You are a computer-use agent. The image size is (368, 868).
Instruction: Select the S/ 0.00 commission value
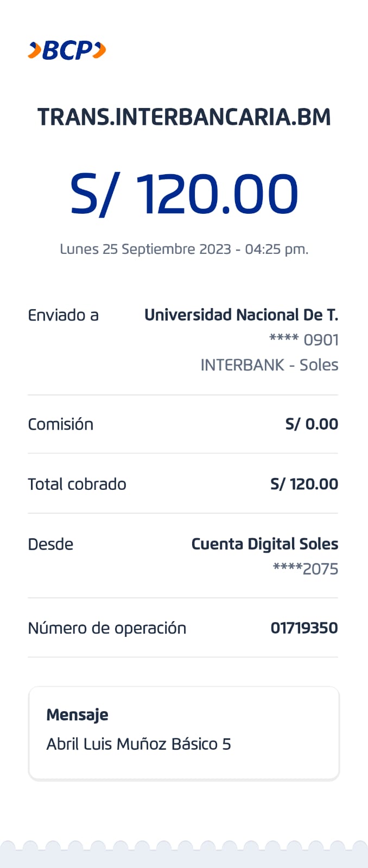[312, 424]
